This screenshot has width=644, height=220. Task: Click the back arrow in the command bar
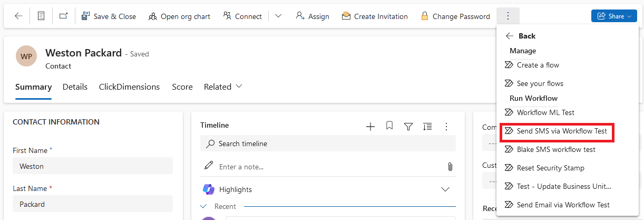(x=18, y=16)
